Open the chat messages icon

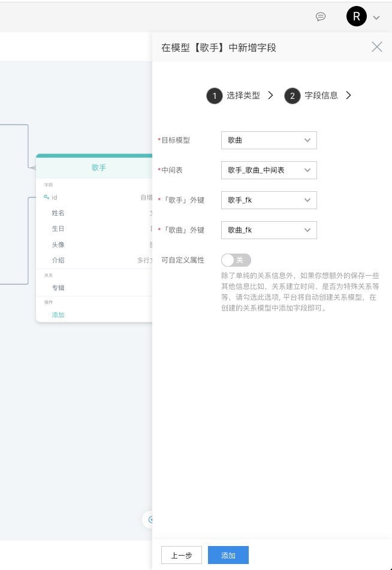tap(321, 17)
